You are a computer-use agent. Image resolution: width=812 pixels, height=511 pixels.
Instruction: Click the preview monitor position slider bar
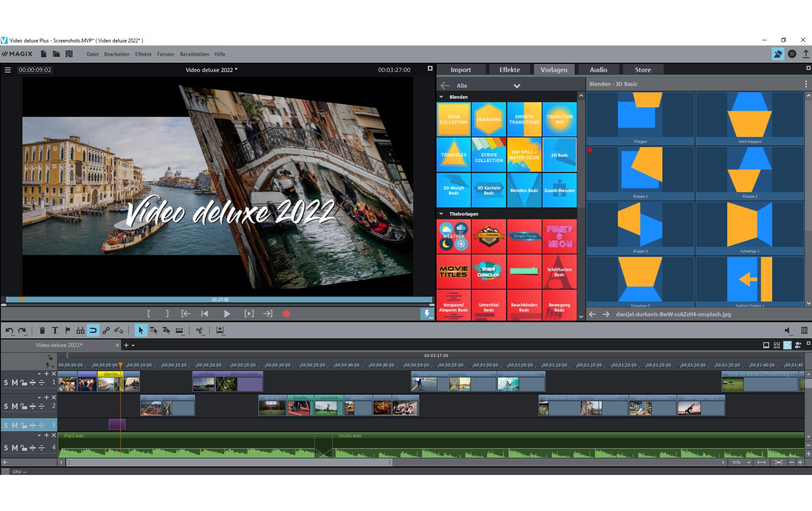(x=220, y=299)
